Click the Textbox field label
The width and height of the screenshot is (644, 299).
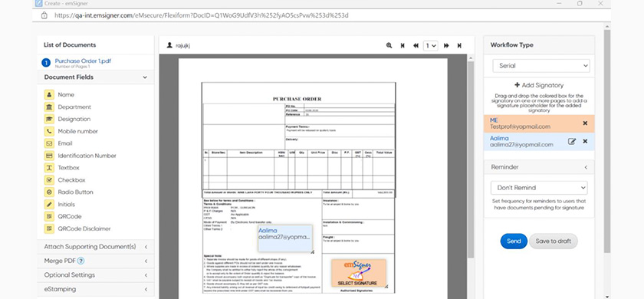pos(68,168)
